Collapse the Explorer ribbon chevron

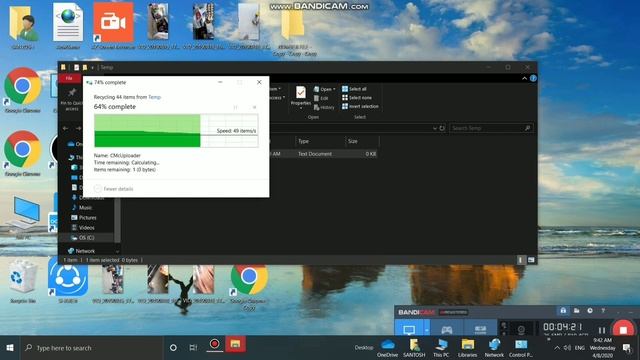(x=524, y=78)
